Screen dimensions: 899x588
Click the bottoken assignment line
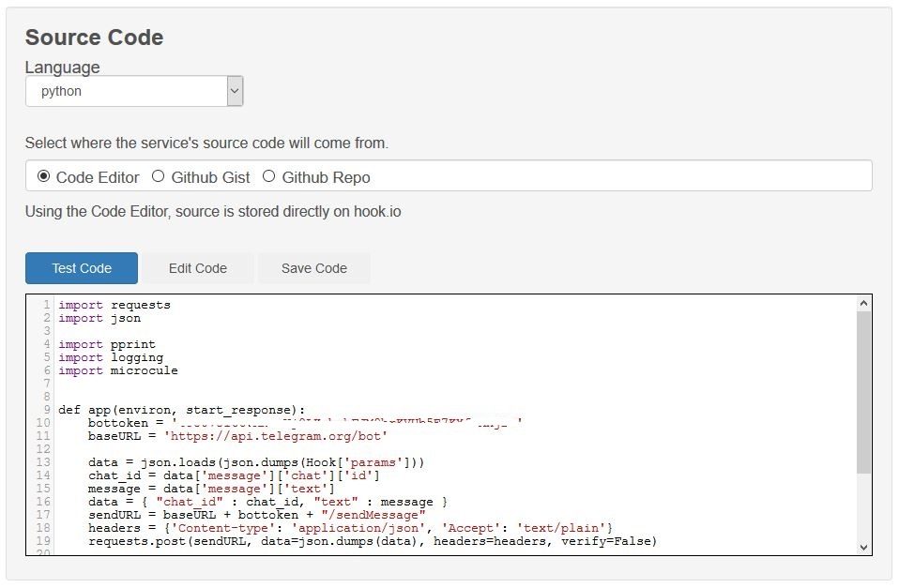(x=282, y=423)
